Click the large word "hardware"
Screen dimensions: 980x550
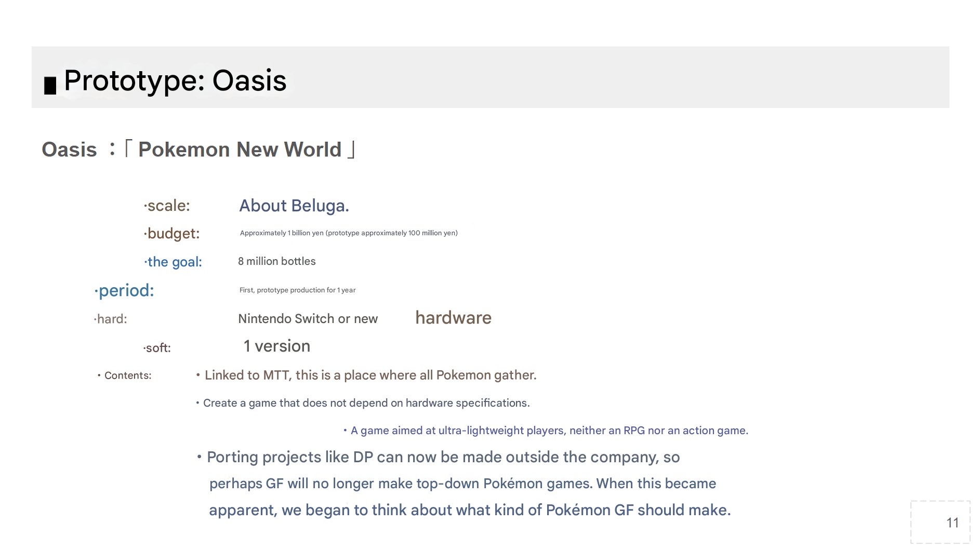point(454,318)
